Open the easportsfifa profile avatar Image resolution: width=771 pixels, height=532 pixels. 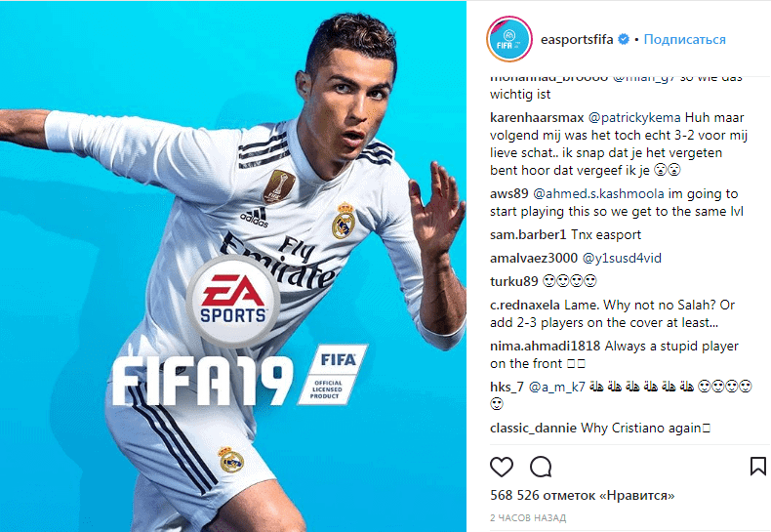point(509,39)
